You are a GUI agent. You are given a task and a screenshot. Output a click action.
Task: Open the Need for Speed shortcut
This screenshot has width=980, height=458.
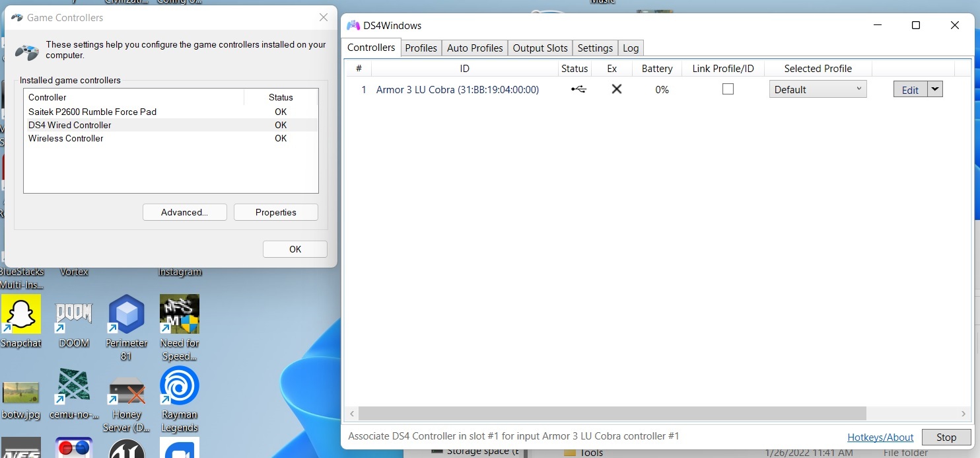point(179,315)
